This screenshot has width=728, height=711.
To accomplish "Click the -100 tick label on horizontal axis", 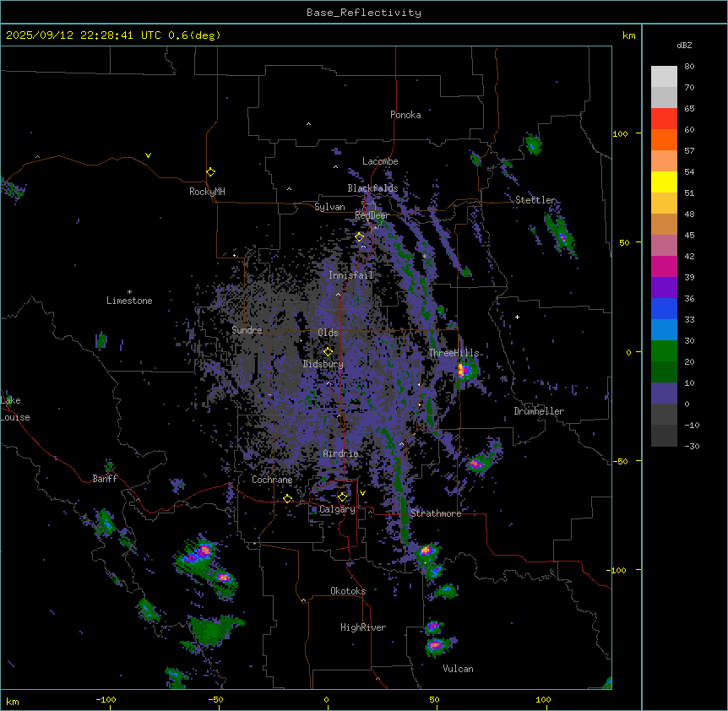I will 106,699.
